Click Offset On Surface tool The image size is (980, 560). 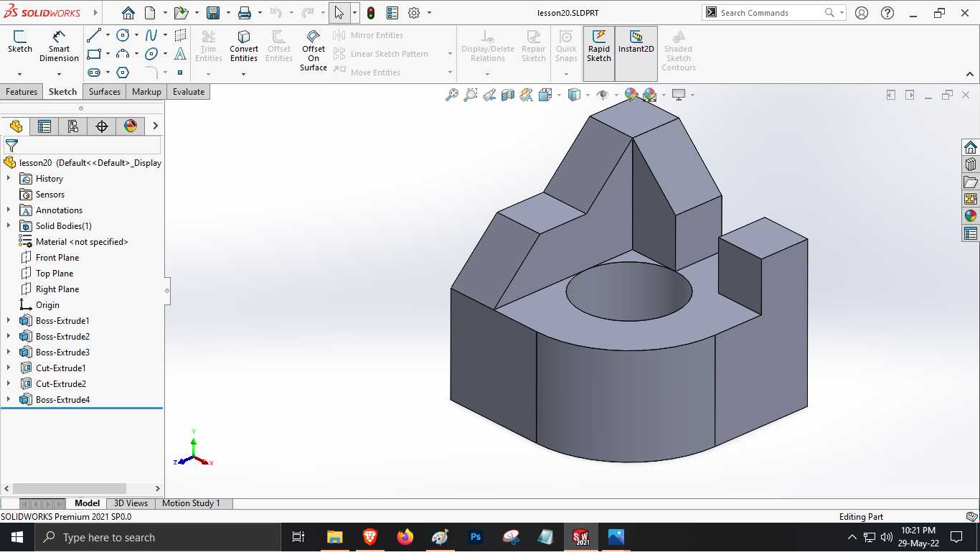pos(314,50)
